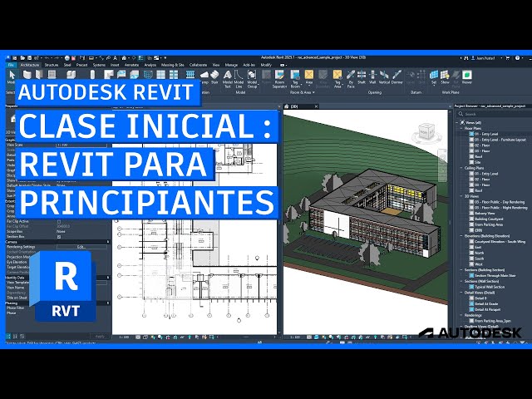Click the Column tool icon

coord(92,75)
